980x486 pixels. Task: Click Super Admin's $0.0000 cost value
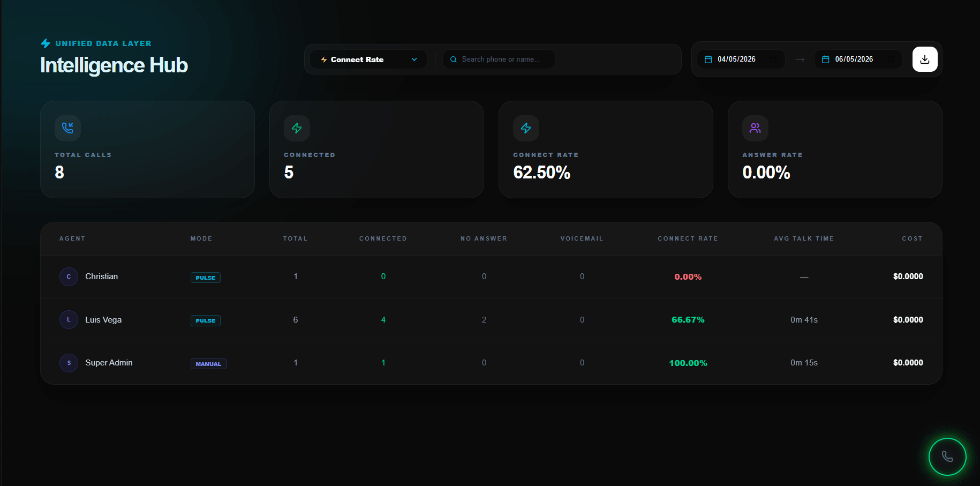tap(908, 363)
